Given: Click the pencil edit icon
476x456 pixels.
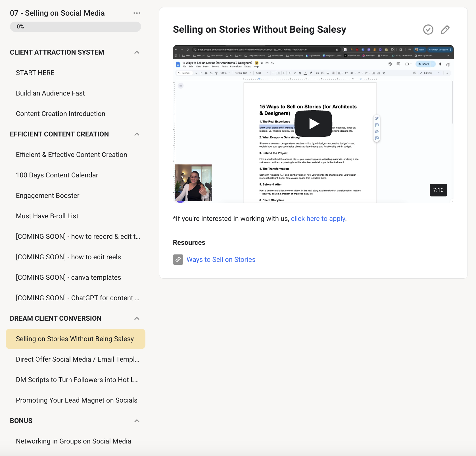Looking at the screenshot, I should 445,30.
